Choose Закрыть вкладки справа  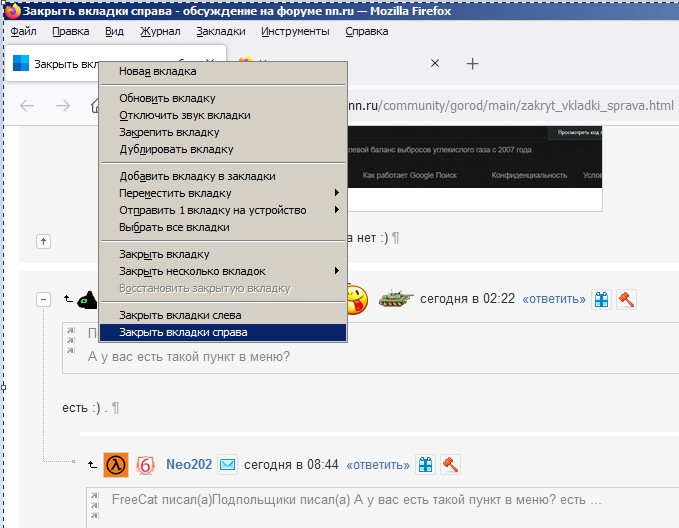[223, 332]
